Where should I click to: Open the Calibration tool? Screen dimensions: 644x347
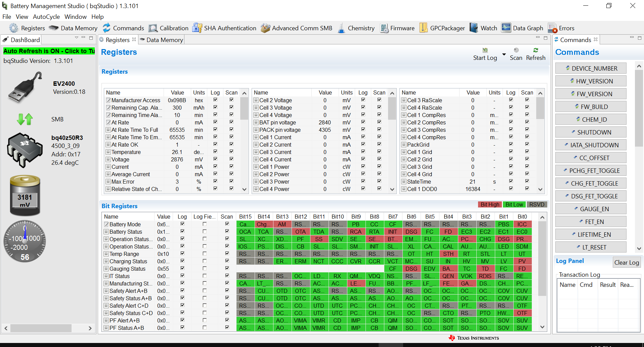click(168, 28)
